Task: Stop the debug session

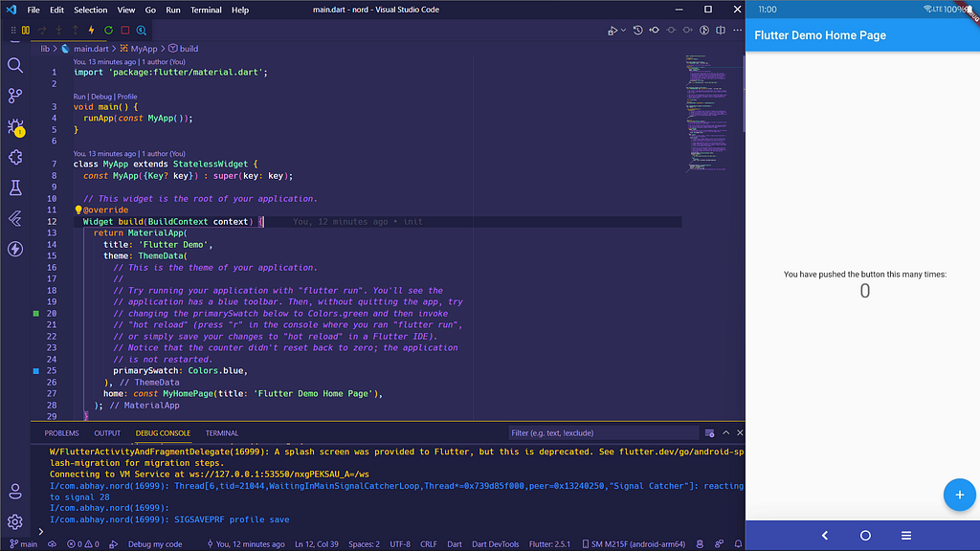Action: pos(125,30)
